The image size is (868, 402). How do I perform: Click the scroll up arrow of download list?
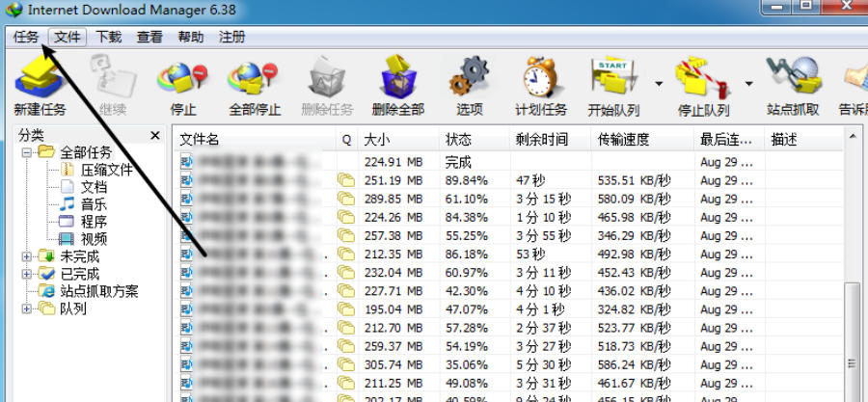852,136
